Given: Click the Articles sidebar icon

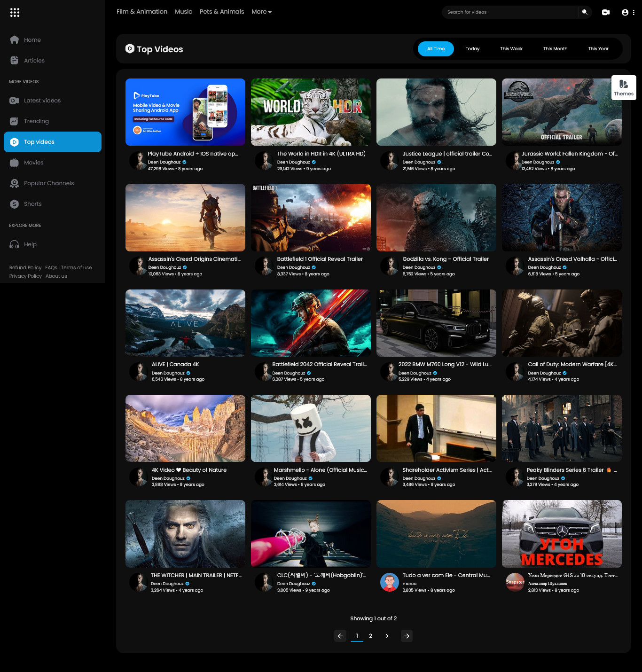Looking at the screenshot, I should [x=15, y=61].
